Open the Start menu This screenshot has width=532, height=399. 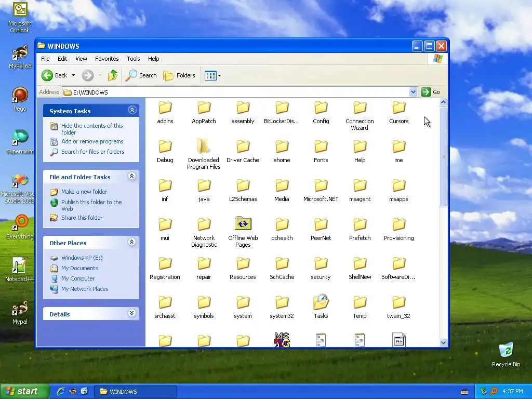point(24,391)
